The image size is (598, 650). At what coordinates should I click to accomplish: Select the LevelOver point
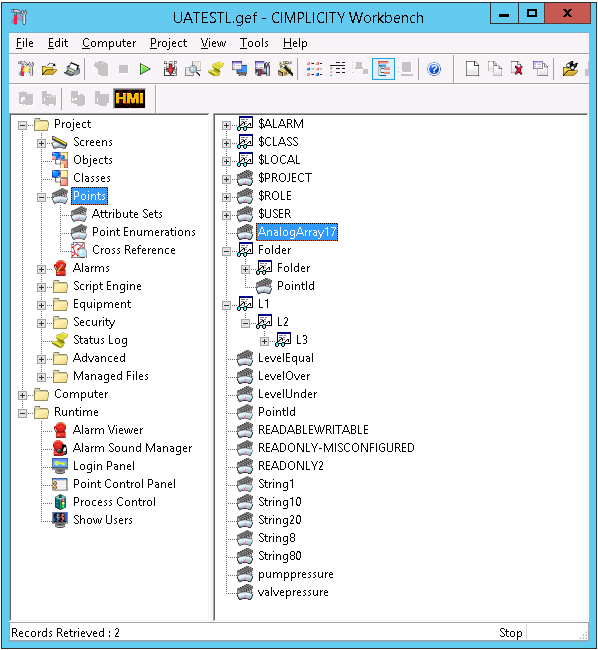284,376
